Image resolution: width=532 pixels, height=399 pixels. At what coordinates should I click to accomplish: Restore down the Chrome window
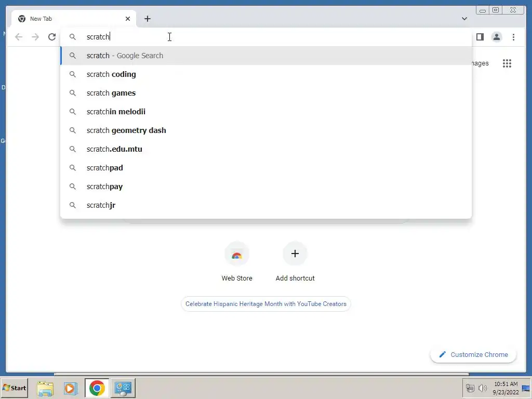point(495,10)
